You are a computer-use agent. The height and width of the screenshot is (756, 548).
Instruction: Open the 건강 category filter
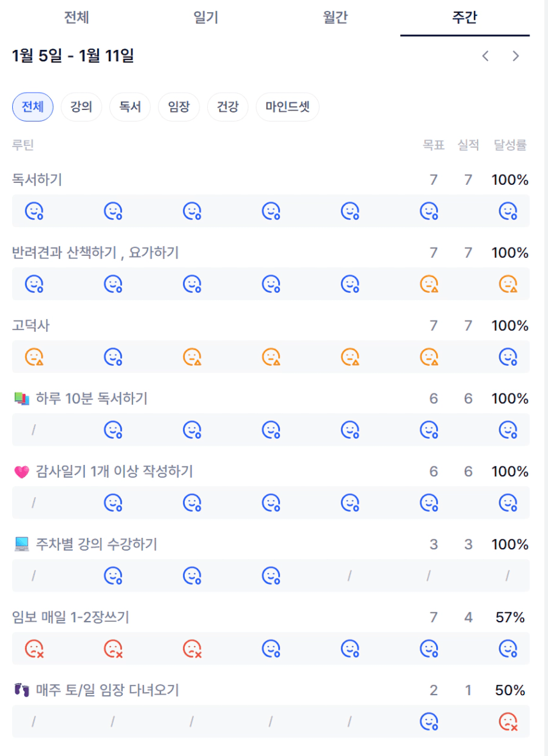point(227,107)
